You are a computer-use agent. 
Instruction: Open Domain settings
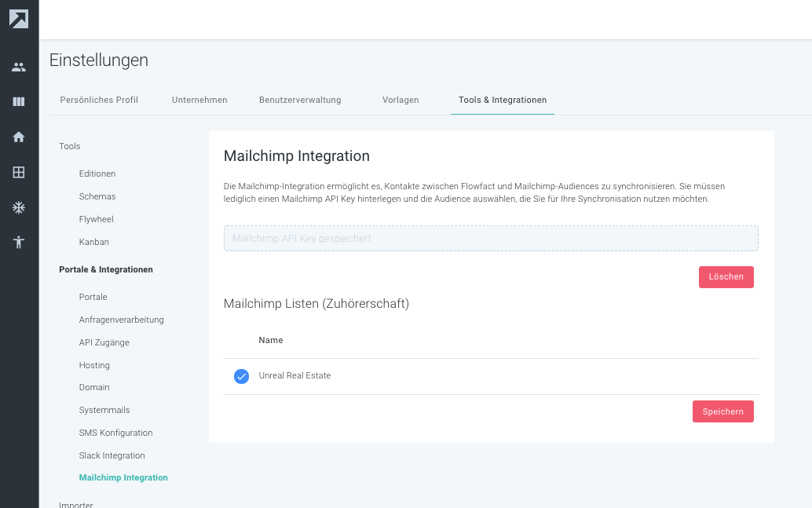[94, 387]
